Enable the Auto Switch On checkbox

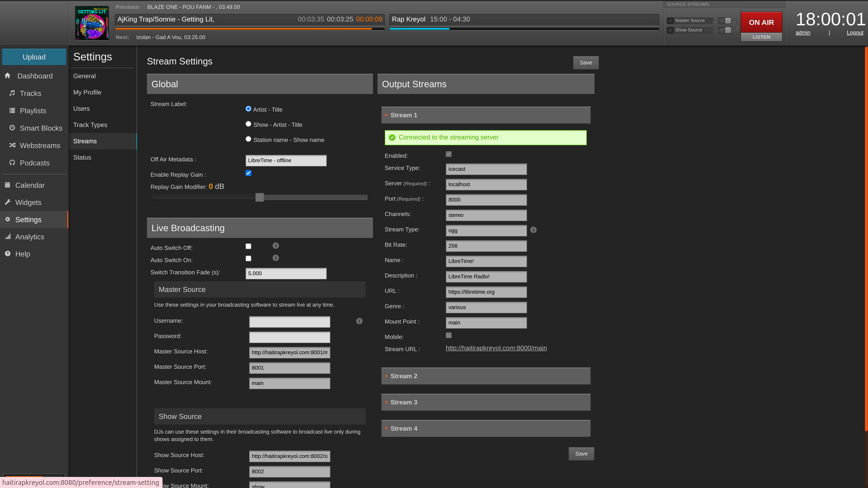click(x=248, y=258)
